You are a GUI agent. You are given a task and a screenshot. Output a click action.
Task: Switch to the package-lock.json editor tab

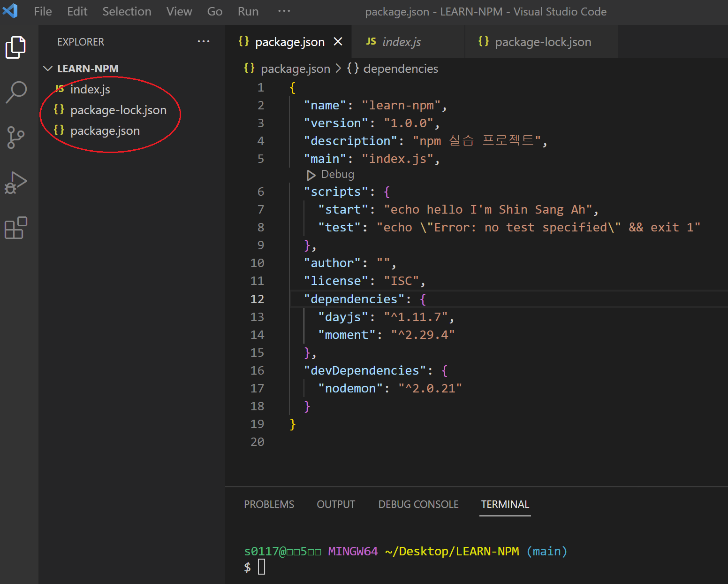coord(541,42)
